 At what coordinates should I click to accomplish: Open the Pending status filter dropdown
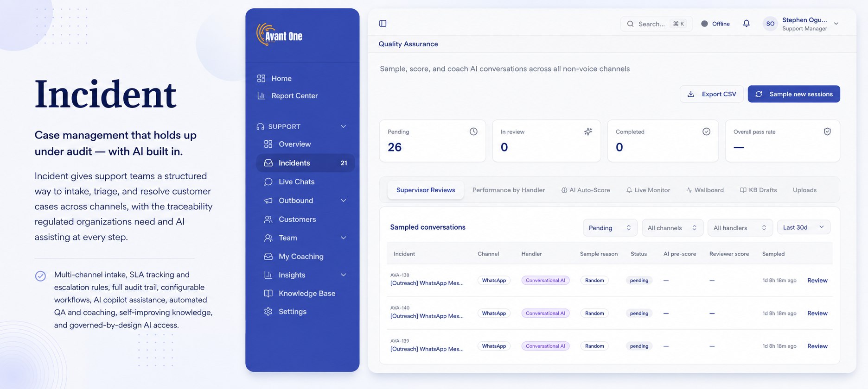point(610,227)
